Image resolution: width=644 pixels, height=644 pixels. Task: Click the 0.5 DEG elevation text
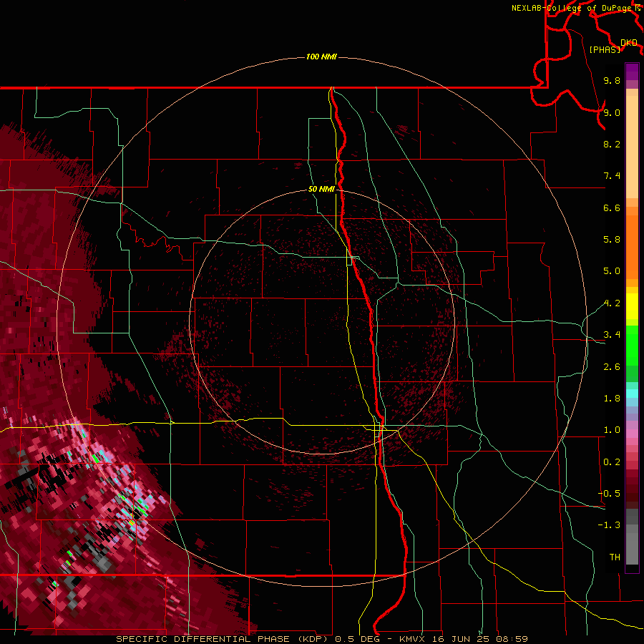358,639
